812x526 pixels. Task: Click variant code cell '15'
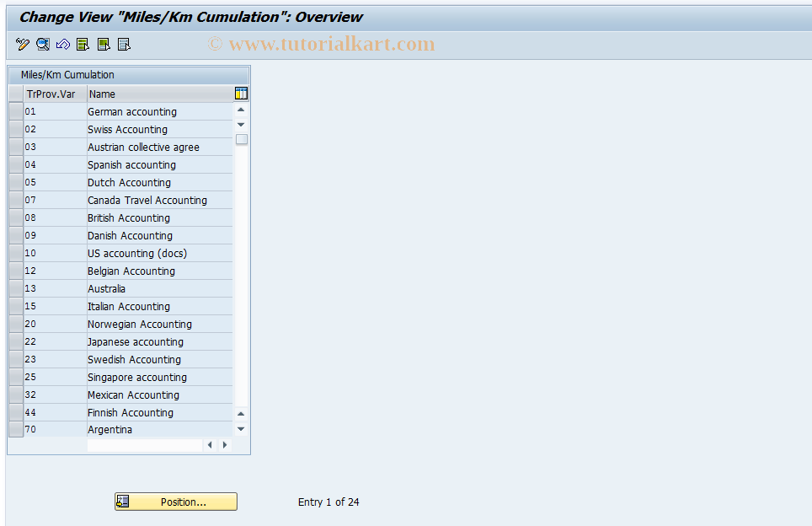[x=55, y=306]
